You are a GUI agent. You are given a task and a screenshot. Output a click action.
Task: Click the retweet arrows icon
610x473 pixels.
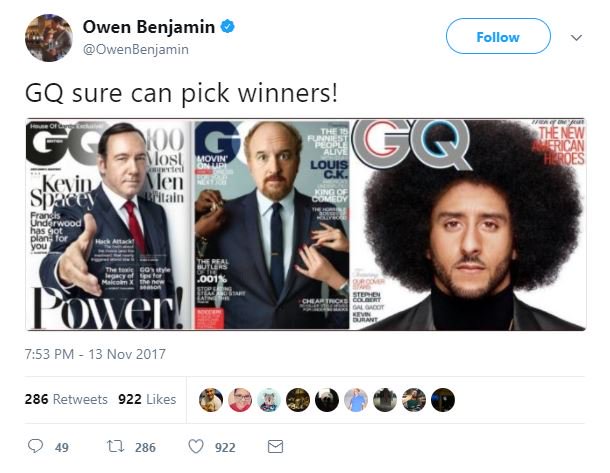(116, 446)
